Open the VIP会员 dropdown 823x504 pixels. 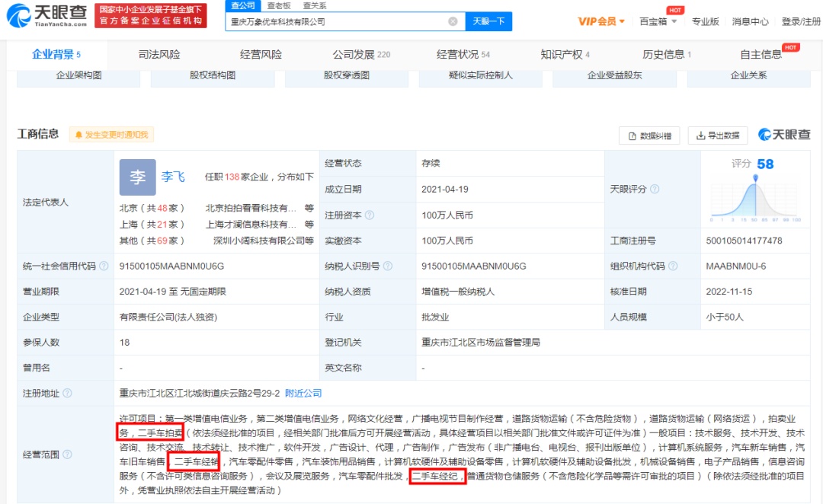coord(601,21)
